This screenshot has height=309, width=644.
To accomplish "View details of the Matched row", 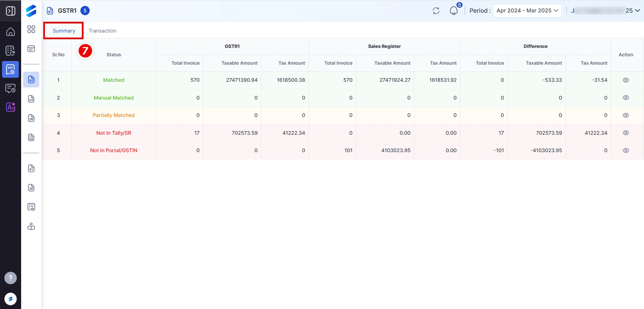I will (626, 80).
